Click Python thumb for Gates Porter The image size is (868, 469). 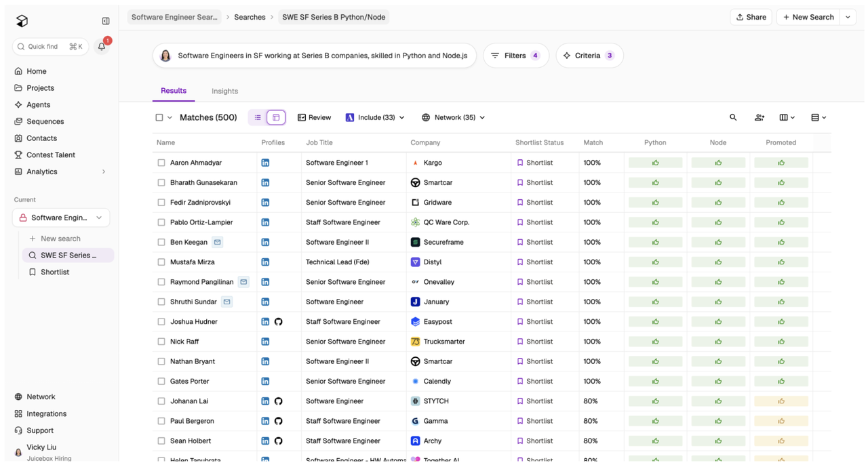[656, 382]
